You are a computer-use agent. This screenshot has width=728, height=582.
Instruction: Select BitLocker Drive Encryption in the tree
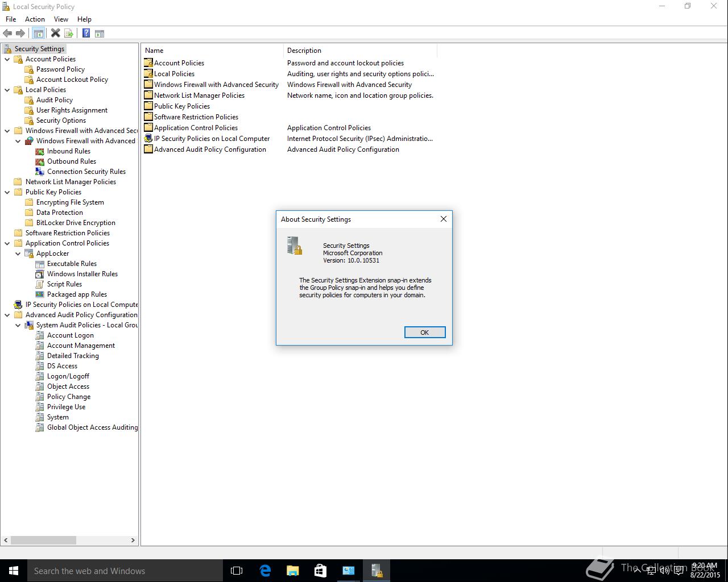(x=76, y=223)
